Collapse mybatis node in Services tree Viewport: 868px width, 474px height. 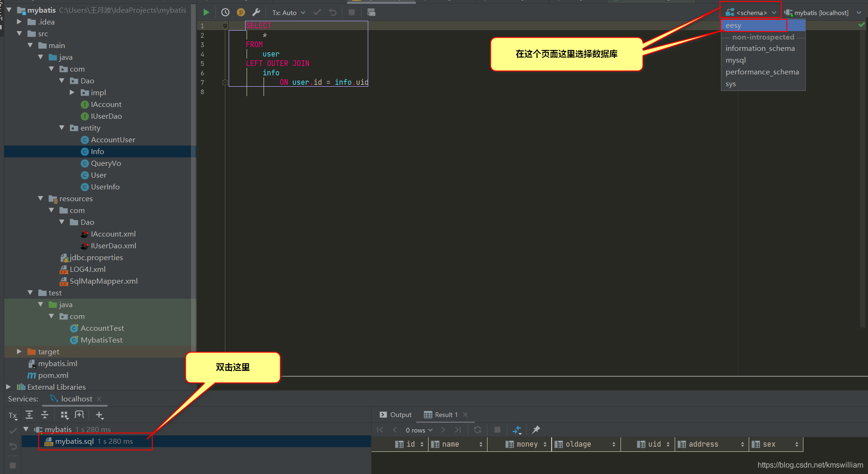click(x=26, y=429)
